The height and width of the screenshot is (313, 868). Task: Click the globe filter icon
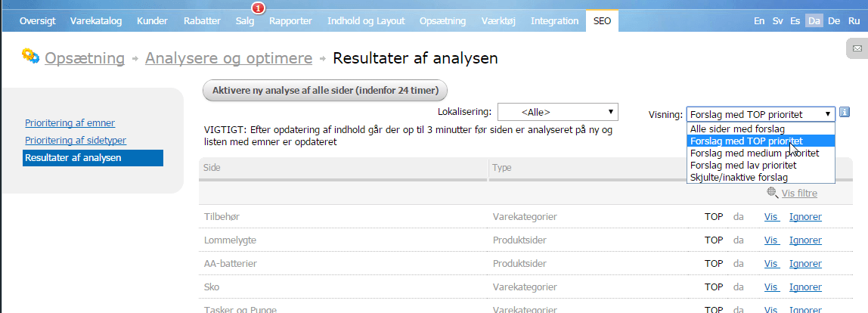773,192
